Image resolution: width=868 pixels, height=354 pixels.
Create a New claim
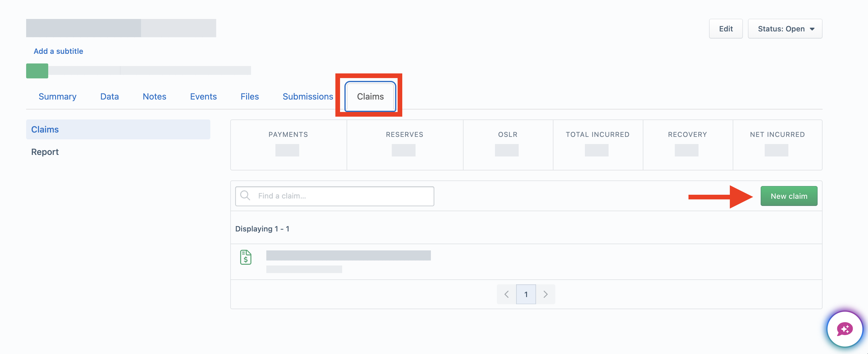pos(789,196)
